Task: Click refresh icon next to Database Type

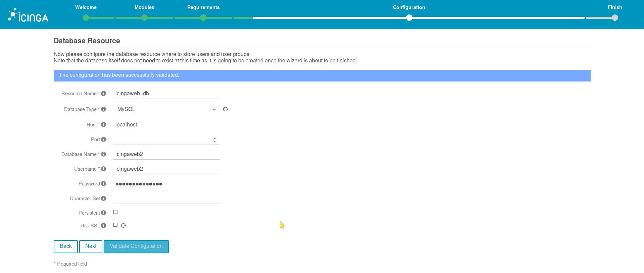Action: coord(226,109)
